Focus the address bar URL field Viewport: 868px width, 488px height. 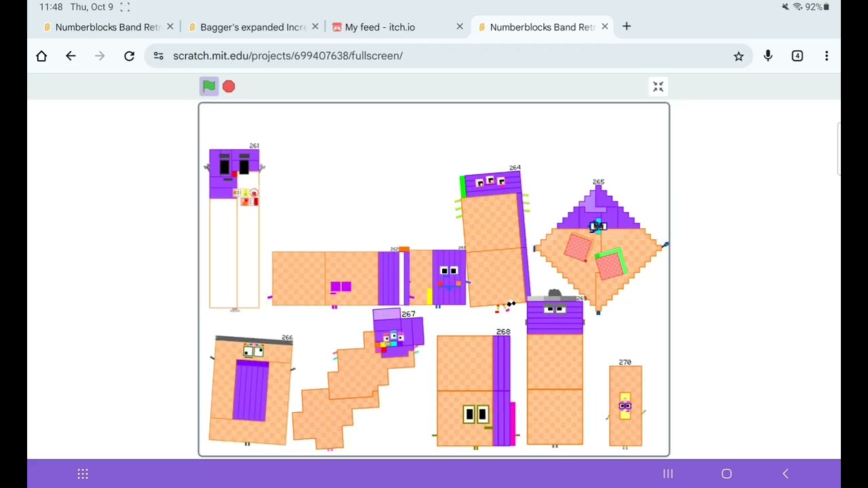(448, 56)
